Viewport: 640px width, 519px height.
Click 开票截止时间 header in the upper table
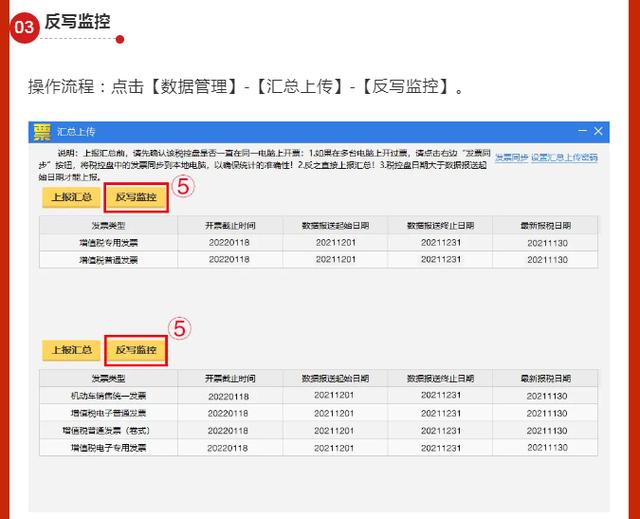click(230, 226)
